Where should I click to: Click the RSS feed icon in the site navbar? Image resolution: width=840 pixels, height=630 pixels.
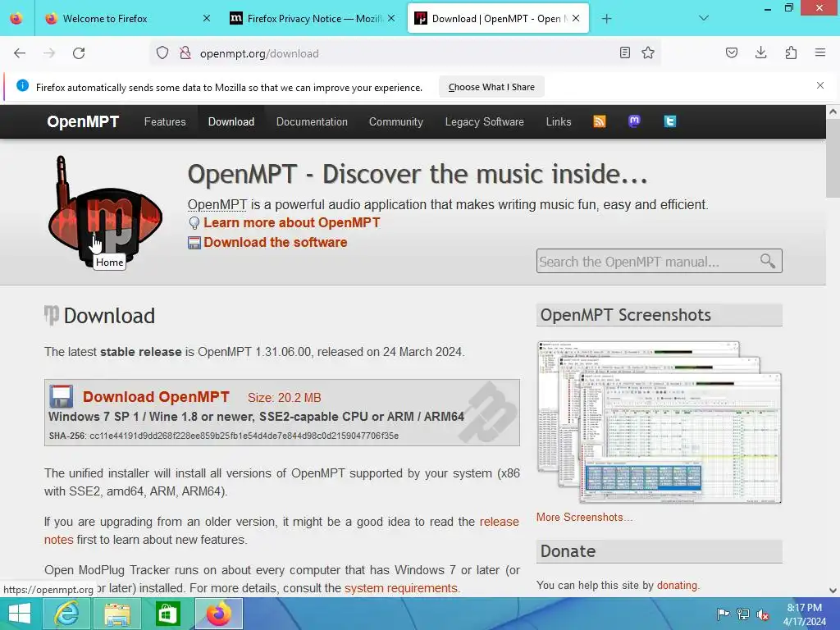pyautogui.click(x=600, y=121)
